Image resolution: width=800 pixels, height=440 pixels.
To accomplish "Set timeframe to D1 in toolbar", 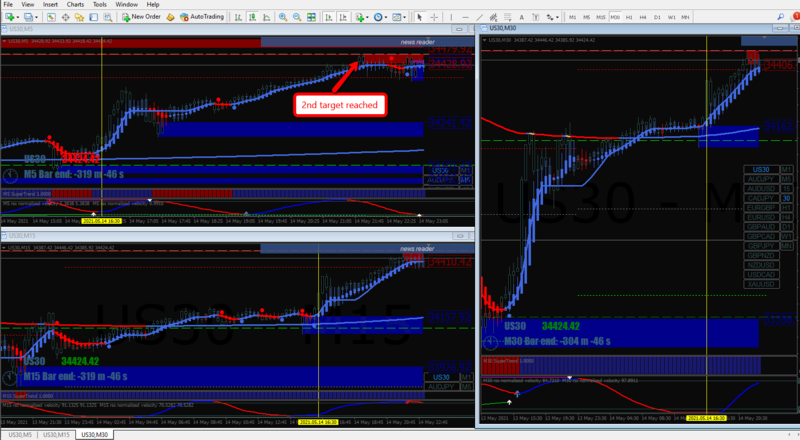I will 657,17.
